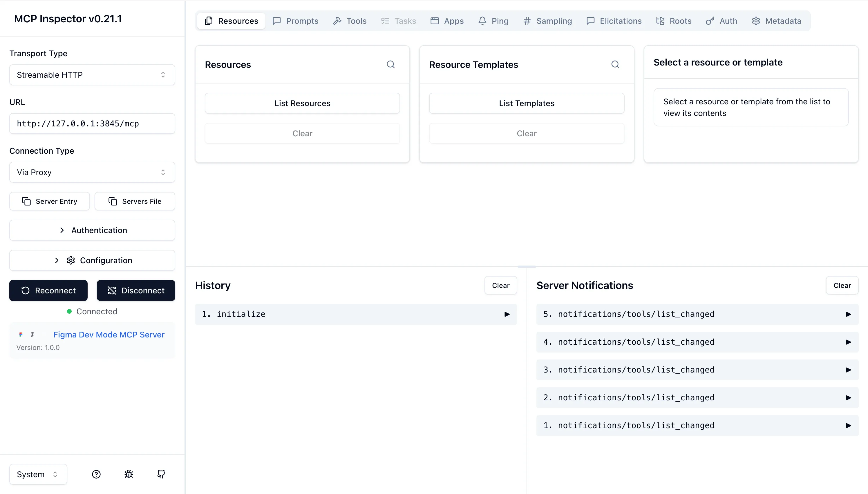Switch to the Sampling tab
Image resolution: width=868 pixels, height=494 pixels.
point(547,21)
